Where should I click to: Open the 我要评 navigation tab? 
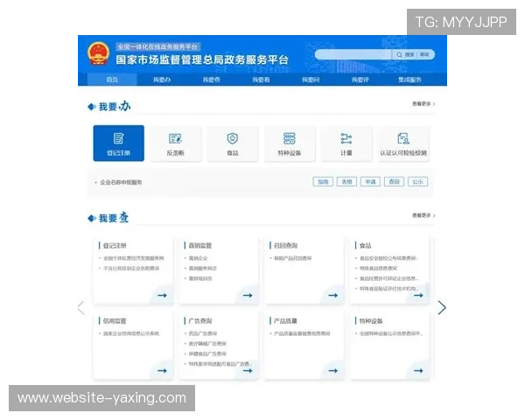[x=360, y=80]
